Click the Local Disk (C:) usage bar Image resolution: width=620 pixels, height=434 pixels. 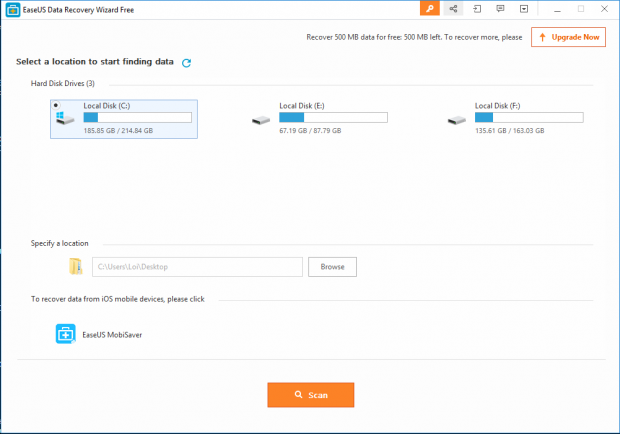coord(138,117)
